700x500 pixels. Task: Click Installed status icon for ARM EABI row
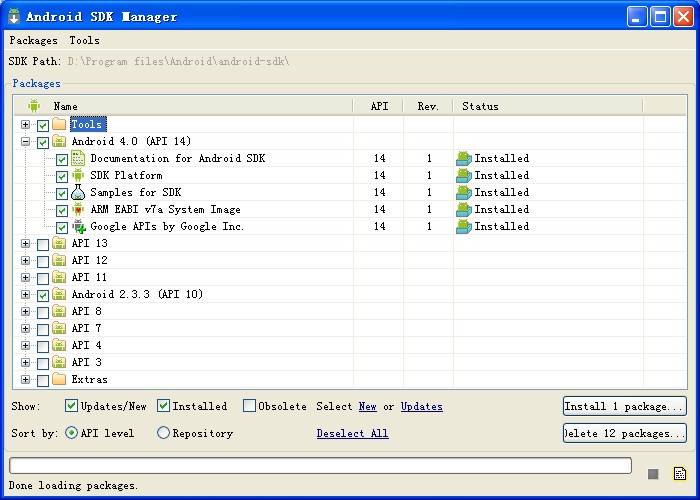[x=464, y=209]
